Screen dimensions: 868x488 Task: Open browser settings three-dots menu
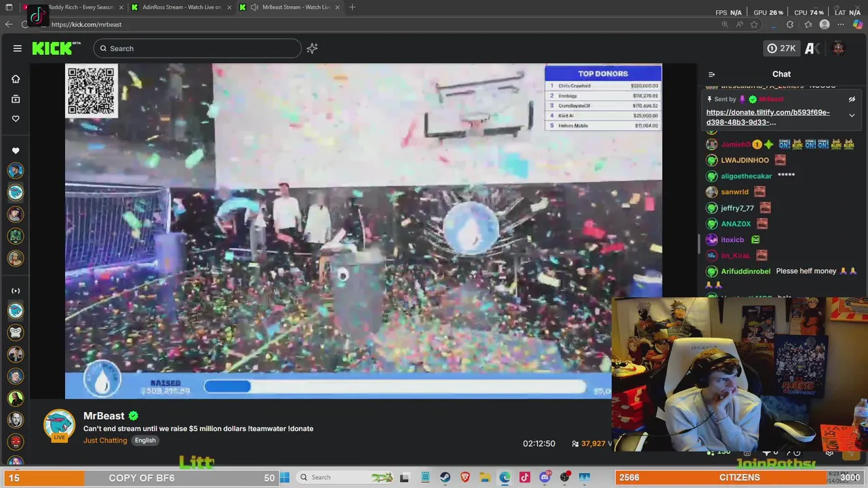[x=841, y=24]
